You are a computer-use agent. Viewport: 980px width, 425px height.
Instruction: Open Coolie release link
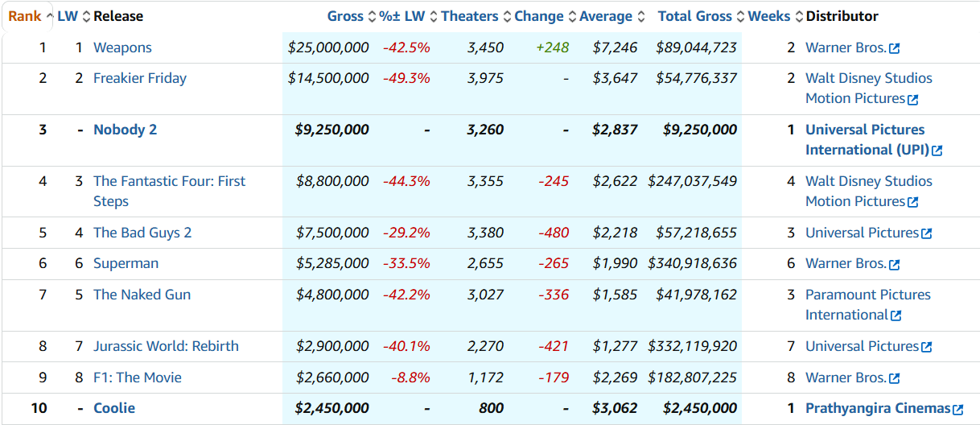click(x=114, y=408)
